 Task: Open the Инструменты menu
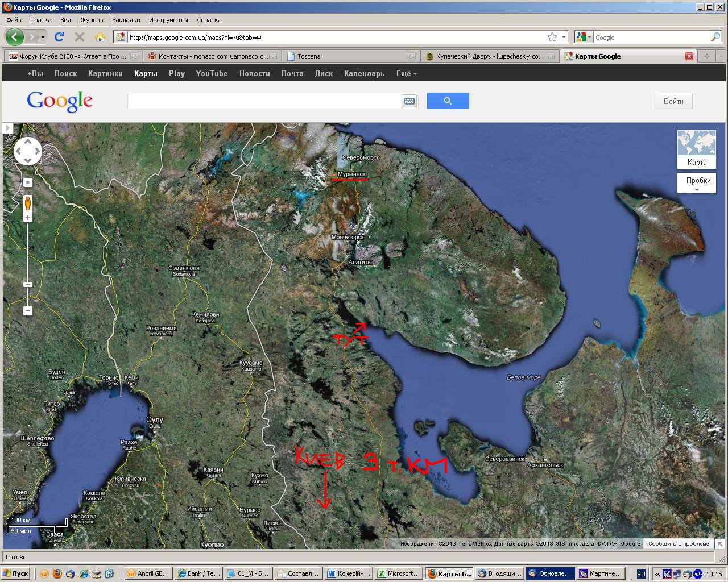(x=168, y=20)
